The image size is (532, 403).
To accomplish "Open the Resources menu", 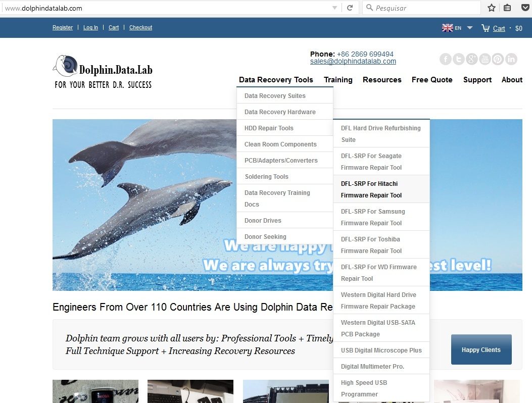I will point(382,80).
